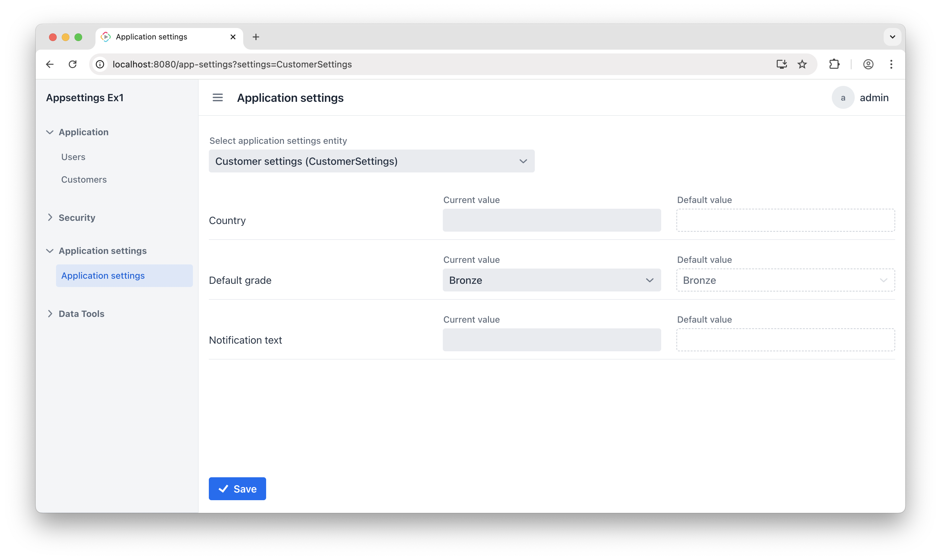
Task: Reload the page with refresh icon
Action: pyautogui.click(x=73, y=64)
